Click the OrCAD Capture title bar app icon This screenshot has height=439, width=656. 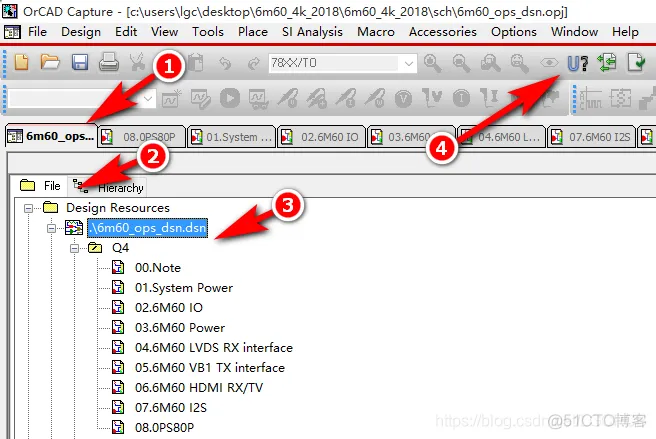[x=10, y=11]
